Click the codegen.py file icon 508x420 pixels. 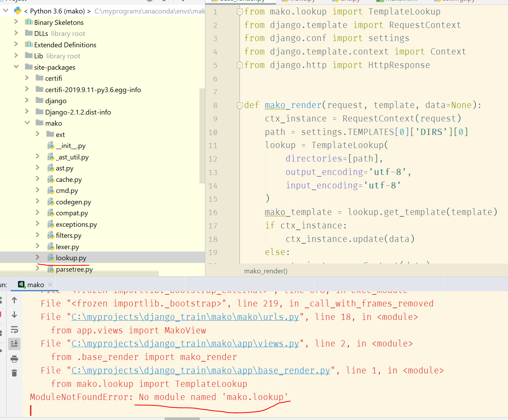click(x=51, y=202)
